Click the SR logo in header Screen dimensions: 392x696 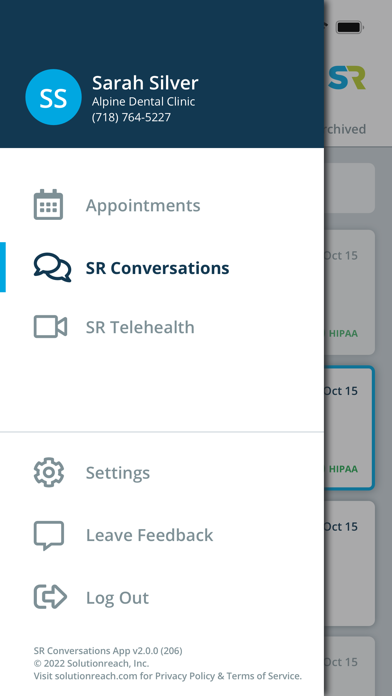click(347, 78)
